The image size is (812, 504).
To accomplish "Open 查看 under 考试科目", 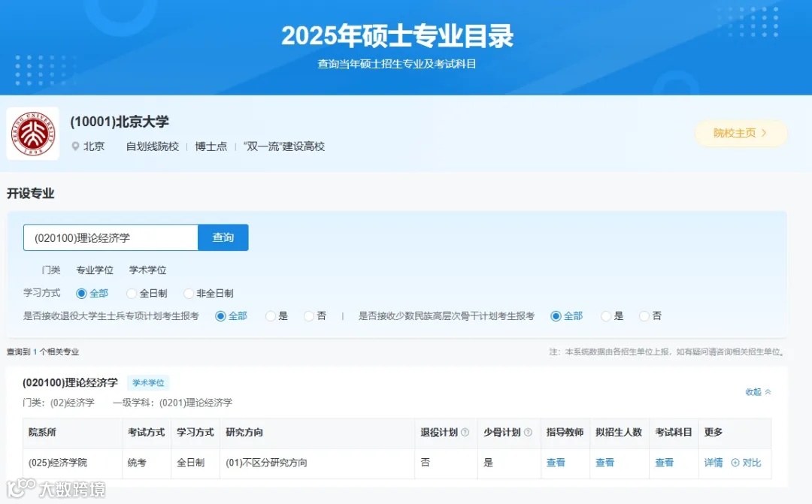I will [665, 463].
